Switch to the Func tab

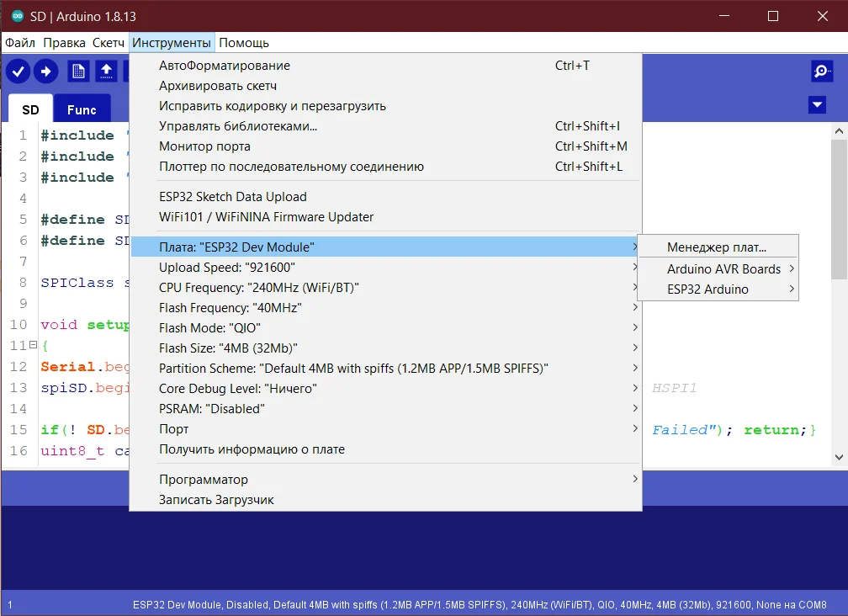82,109
